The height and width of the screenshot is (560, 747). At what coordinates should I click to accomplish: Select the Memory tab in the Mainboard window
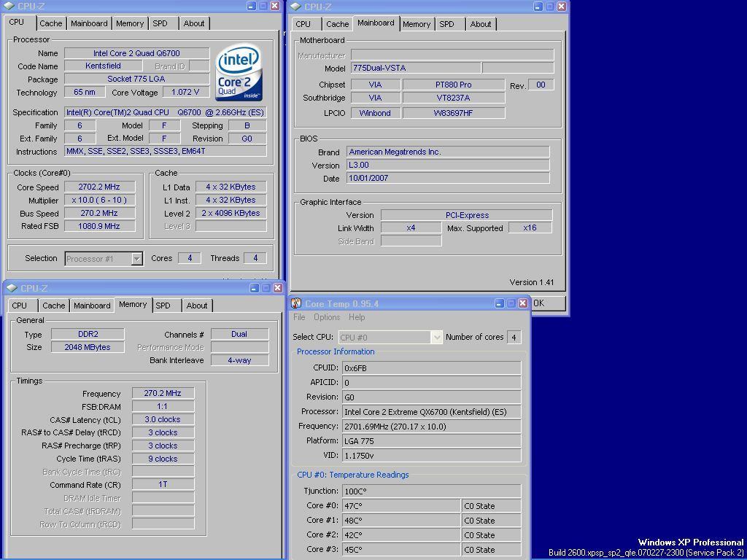(417, 24)
